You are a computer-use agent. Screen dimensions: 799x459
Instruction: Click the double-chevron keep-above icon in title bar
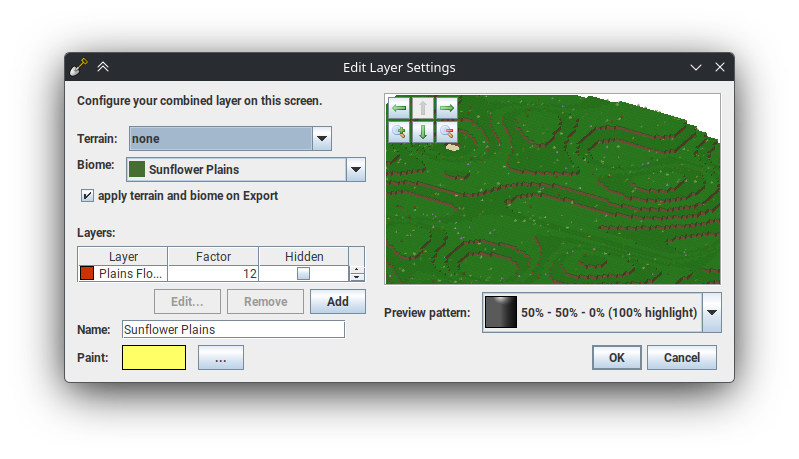point(103,67)
